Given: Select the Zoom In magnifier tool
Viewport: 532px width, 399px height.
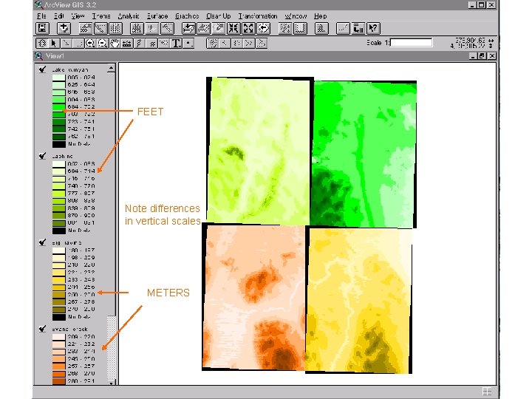Looking at the screenshot, I should pyautogui.click(x=90, y=44).
